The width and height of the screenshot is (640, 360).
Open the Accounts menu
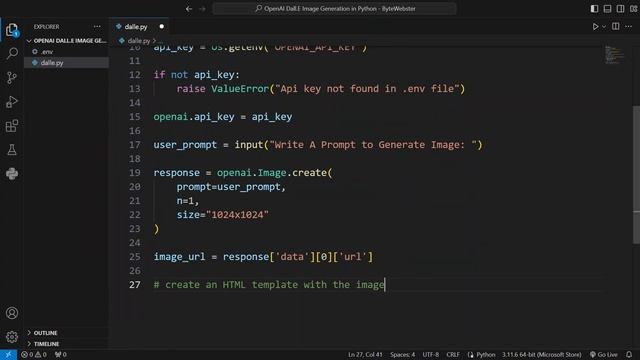tap(12, 313)
